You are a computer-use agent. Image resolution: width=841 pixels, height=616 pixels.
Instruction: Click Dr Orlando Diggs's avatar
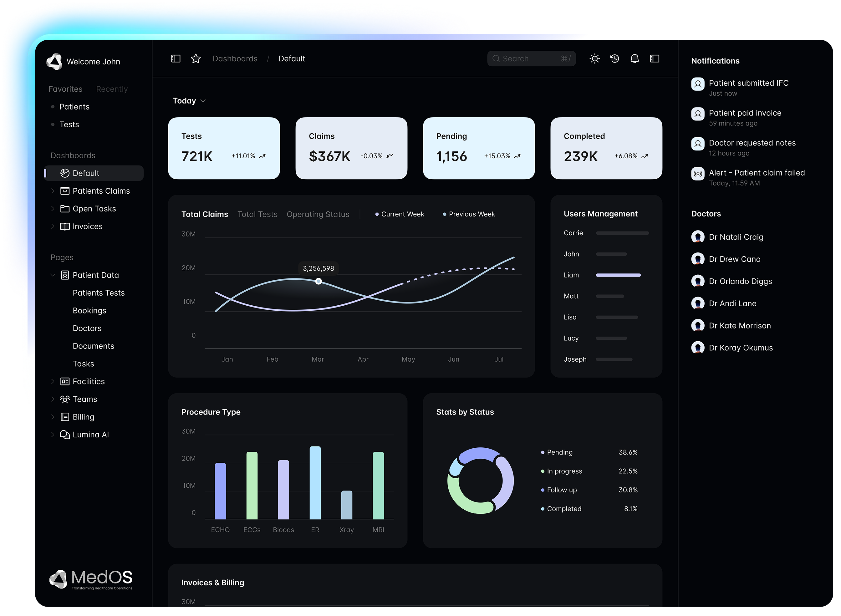(697, 281)
